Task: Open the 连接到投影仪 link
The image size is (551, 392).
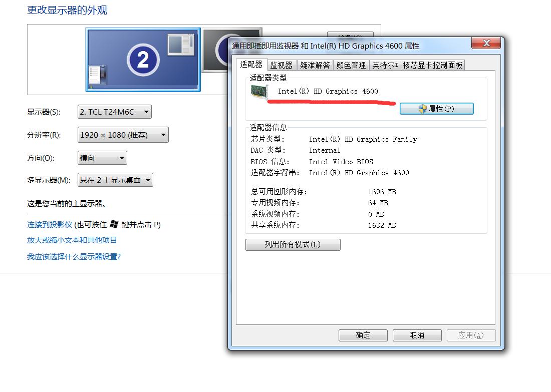Action: click(48, 225)
